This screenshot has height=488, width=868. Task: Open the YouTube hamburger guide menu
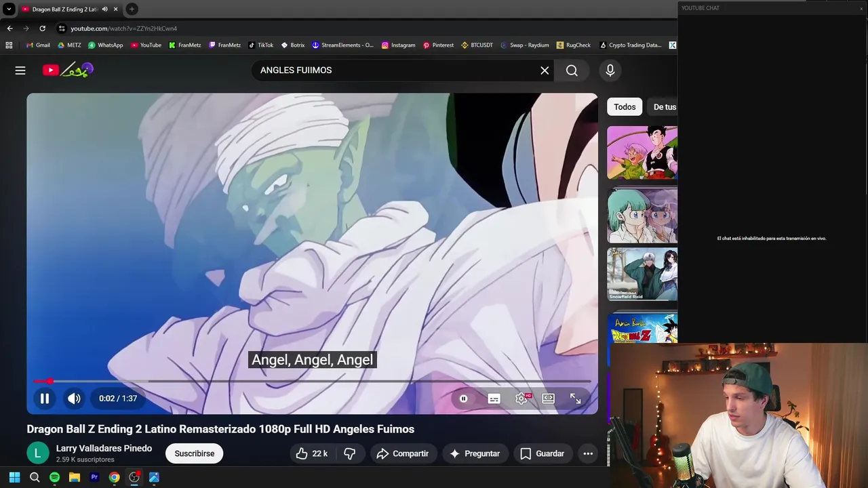point(20,70)
